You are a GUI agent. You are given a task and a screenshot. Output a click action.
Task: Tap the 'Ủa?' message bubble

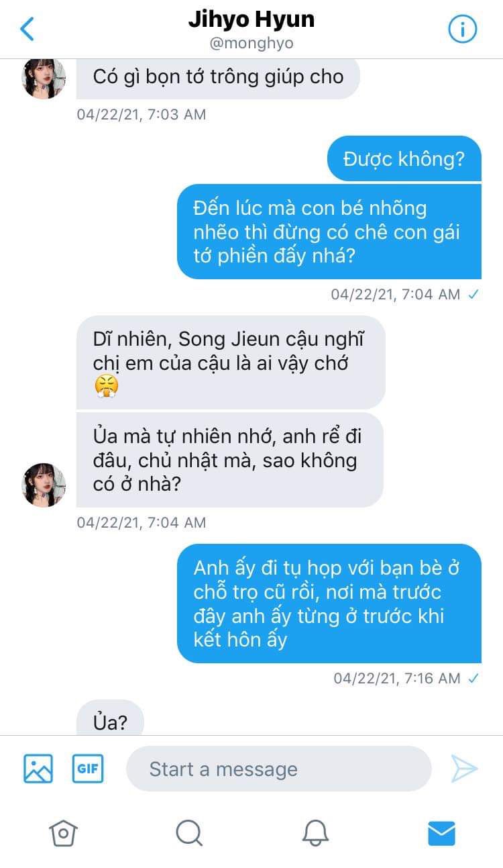coord(111,718)
